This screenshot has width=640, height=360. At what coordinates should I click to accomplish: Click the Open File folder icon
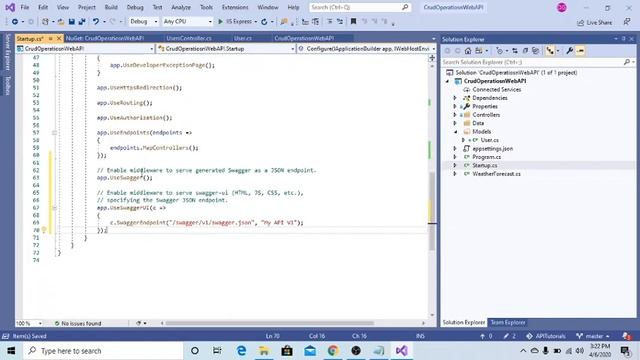click(61, 22)
